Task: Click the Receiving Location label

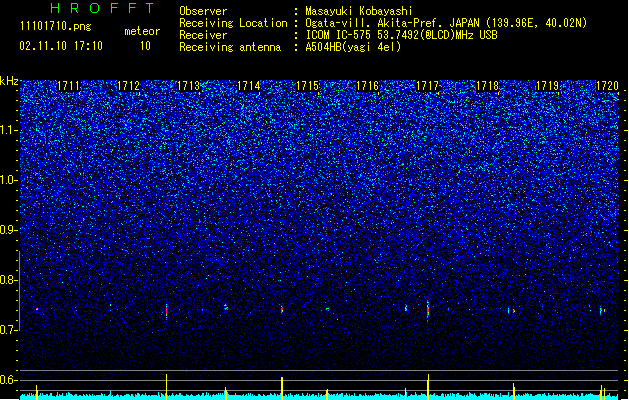Action: point(233,23)
